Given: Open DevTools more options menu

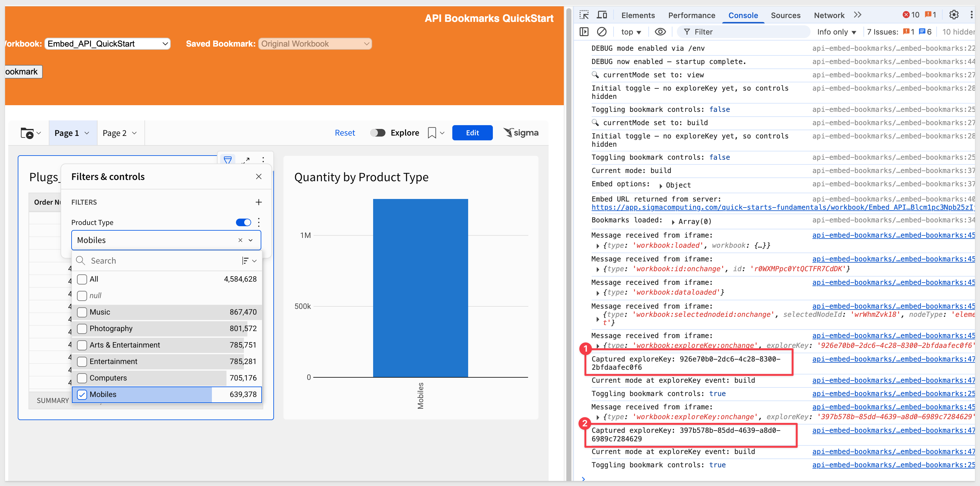Looking at the screenshot, I should tap(971, 15).
